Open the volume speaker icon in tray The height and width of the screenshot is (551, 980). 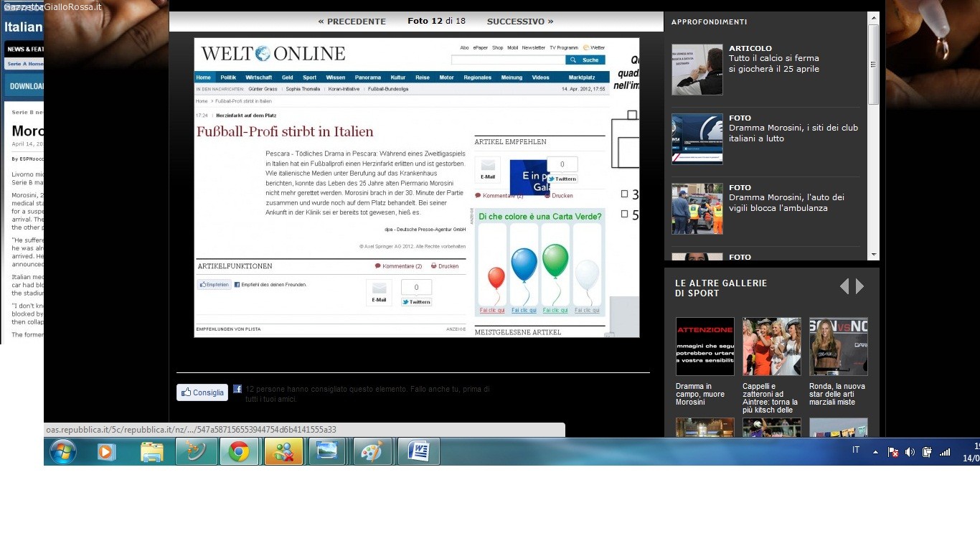tap(910, 451)
